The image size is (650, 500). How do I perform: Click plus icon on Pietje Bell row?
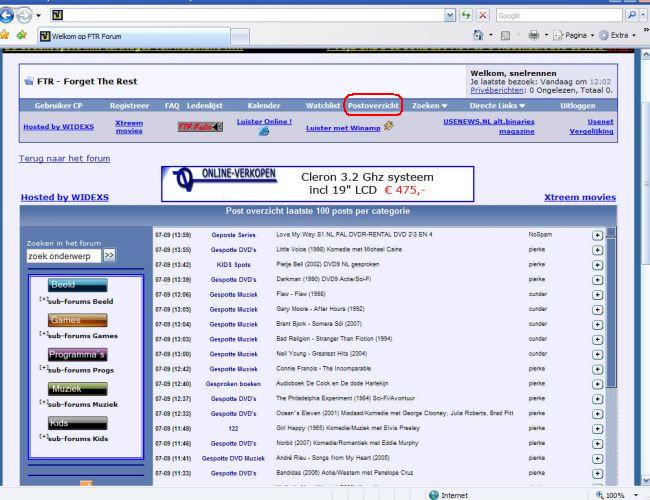tap(597, 265)
